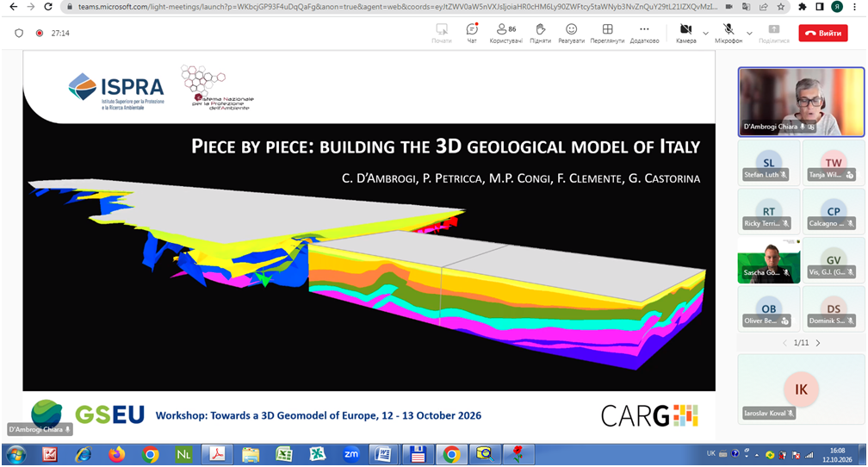Select Dominik S... participant tile
The image size is (868, 467).
click(x=834, y=309)
